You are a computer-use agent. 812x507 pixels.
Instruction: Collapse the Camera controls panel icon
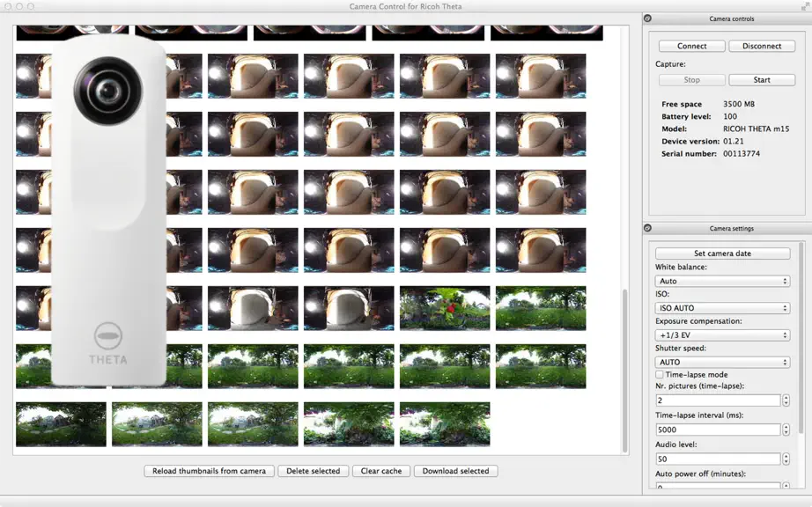[x=647, y=18]
